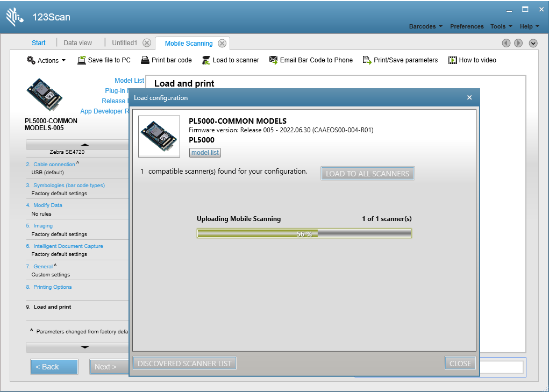Click the 'Custom settings' text under General

51,275
